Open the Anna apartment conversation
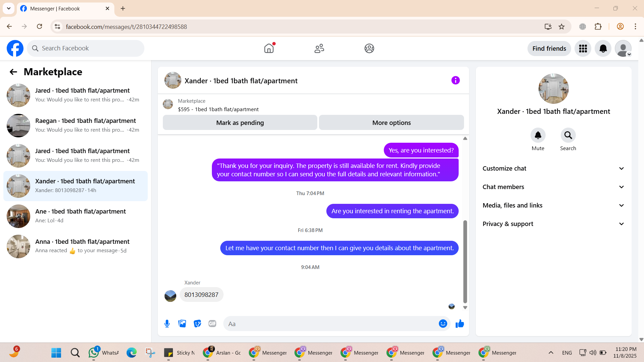 pyautogui.click(x=76, y=246)
